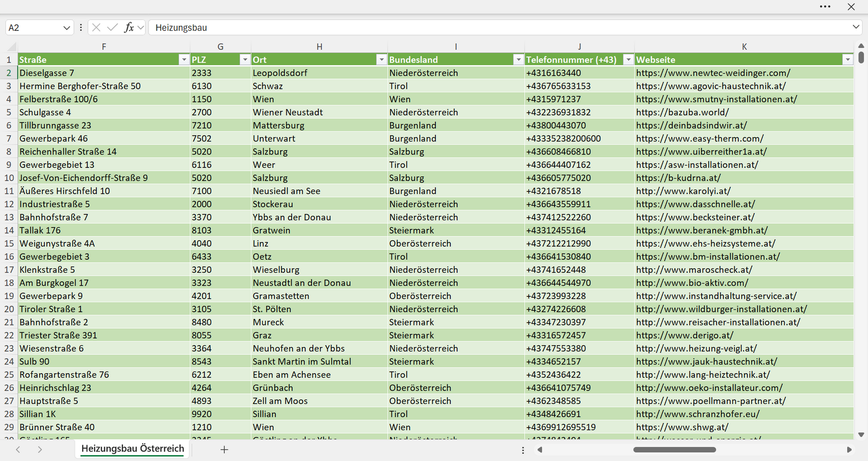Open link https://www.derigo.at/

coord(685,335)
